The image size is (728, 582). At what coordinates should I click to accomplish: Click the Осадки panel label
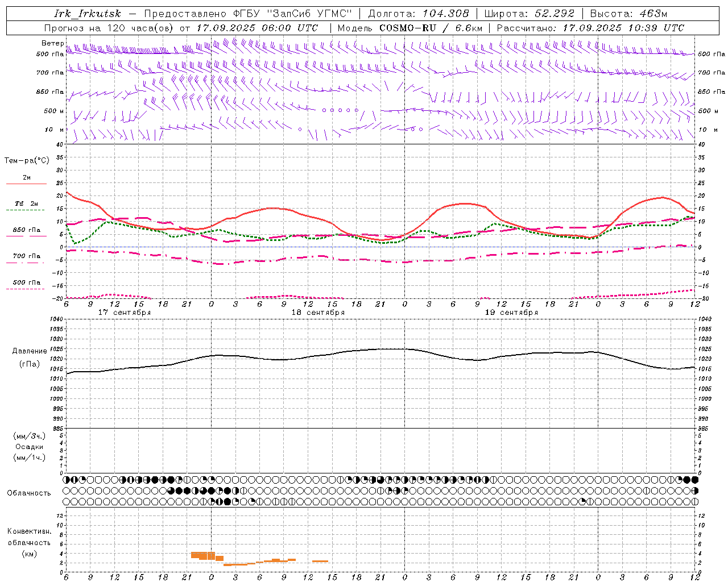(x=30, y=447)
